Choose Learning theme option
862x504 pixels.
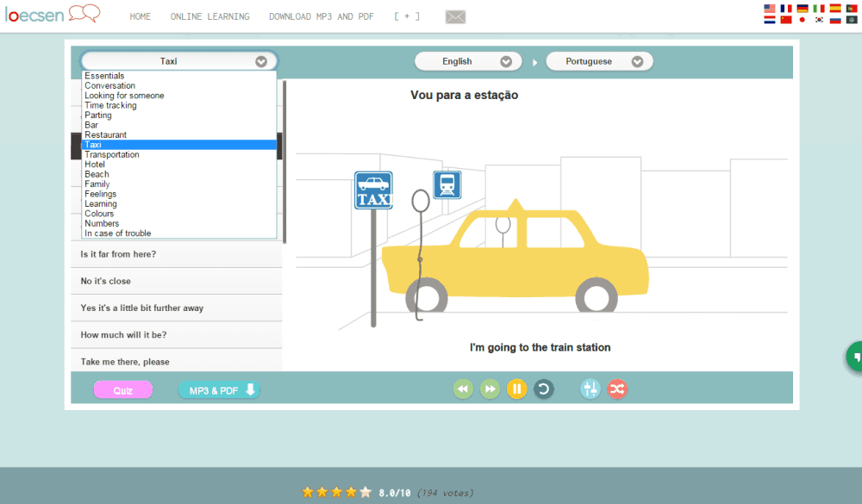pyautogui.click(x=179, y=204)
